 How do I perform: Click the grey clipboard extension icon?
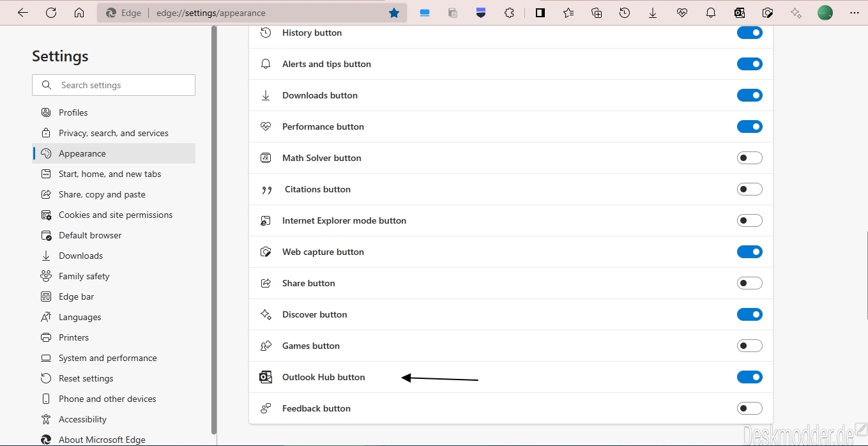(453, 13)
